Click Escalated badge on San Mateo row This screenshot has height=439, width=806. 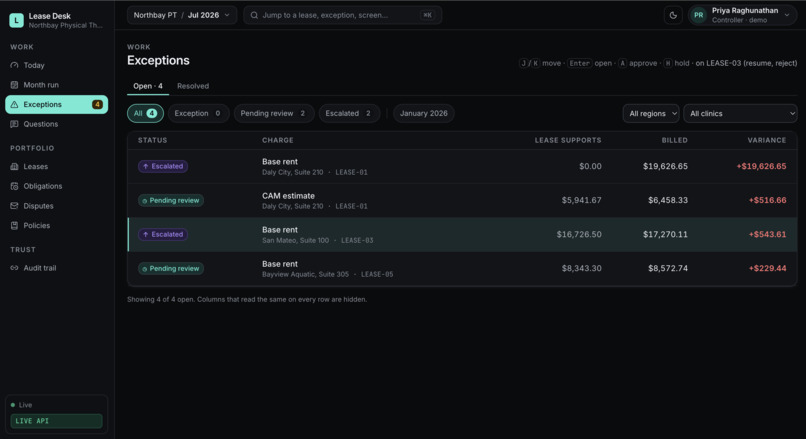click(163, 234)
